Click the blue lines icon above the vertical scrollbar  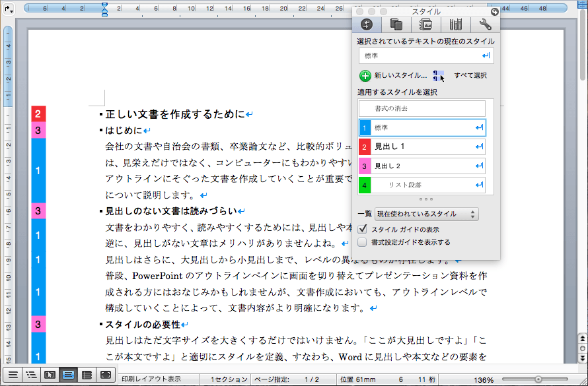(x=582, y=5)
